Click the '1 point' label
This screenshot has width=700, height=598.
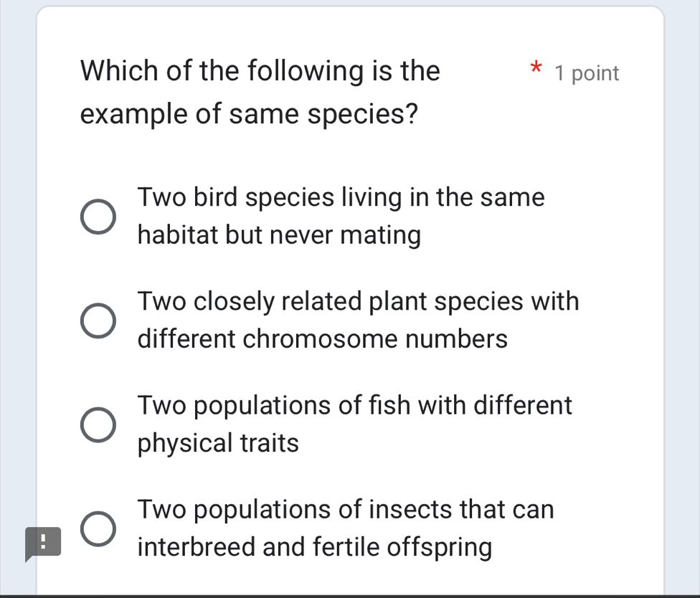tap(585, 72)
